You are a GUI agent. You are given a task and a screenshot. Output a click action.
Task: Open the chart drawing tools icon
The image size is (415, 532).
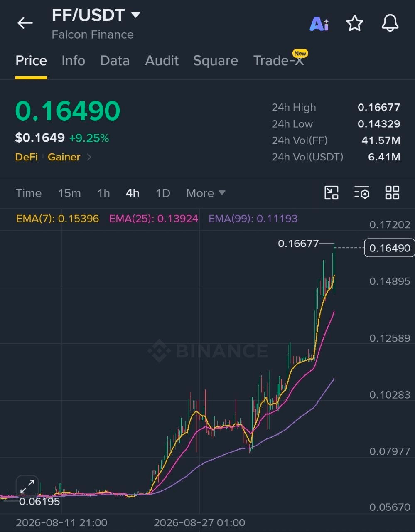(332, 193)
